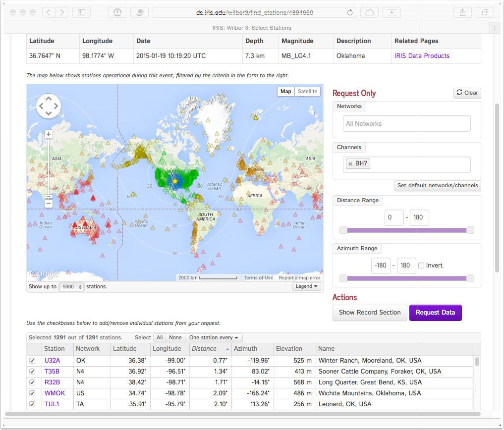Image resolution: width=504 pixels, height=430 pixels.
Task: Change the station count stepper
Action: 80,287
